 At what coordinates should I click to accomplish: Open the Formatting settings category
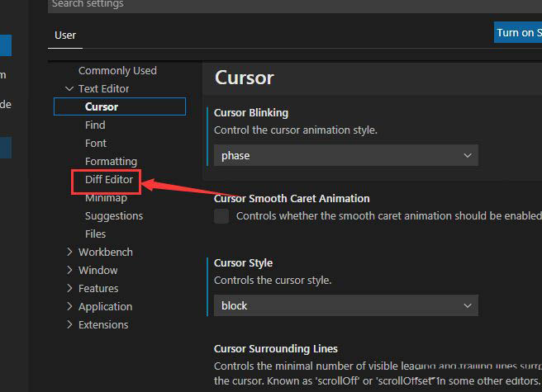click(x=111, y=162)
